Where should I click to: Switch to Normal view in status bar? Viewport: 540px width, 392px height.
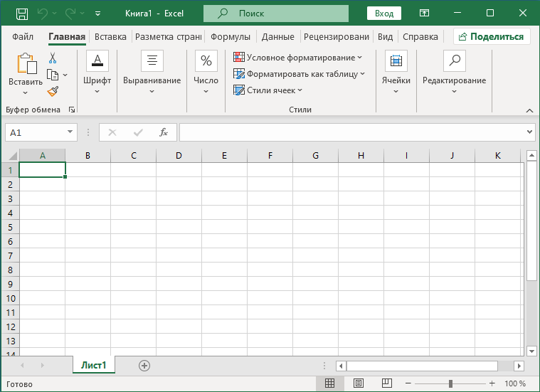tap(330, 383)
